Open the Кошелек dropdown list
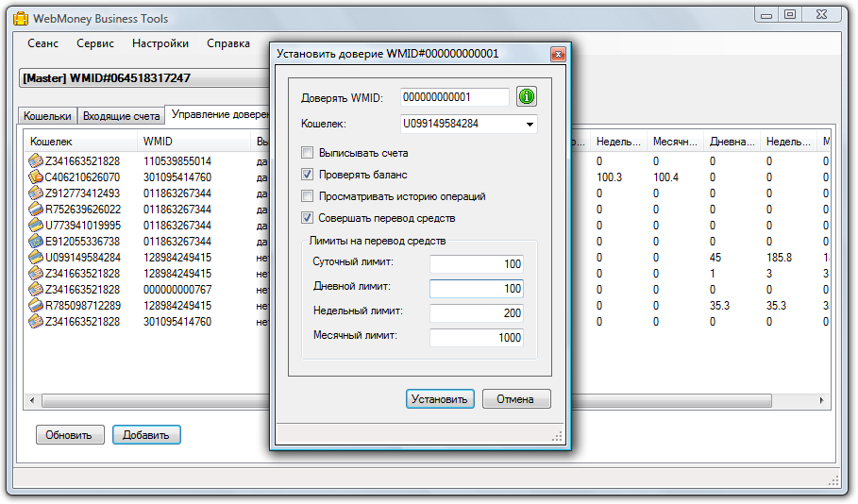This screenshot has height=504, width=858. [529, 124]
